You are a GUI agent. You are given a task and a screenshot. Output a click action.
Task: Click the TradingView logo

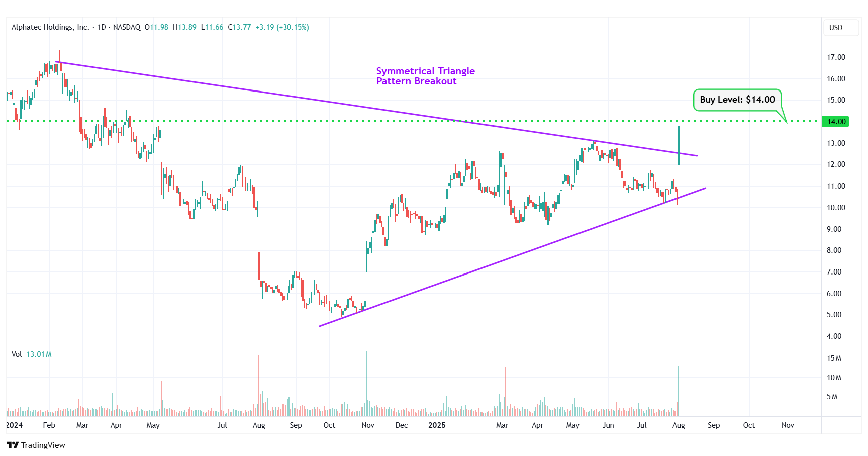(x=36, y=445)
